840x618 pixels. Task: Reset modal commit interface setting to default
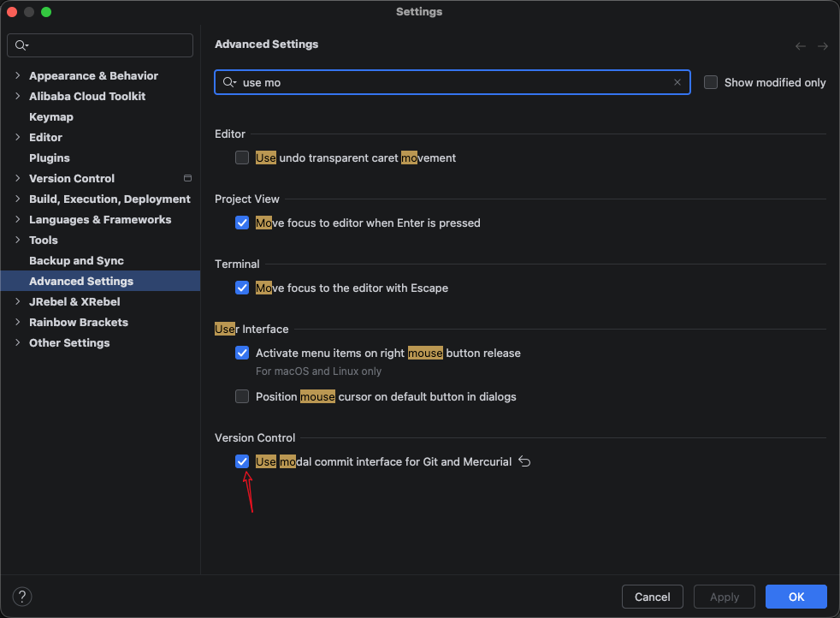(525, 462)
